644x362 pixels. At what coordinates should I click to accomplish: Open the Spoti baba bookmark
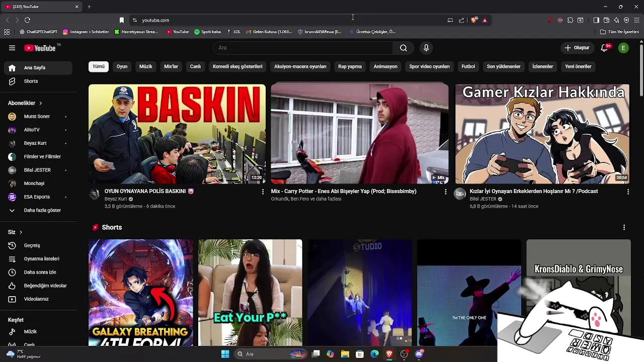(207, 32)
